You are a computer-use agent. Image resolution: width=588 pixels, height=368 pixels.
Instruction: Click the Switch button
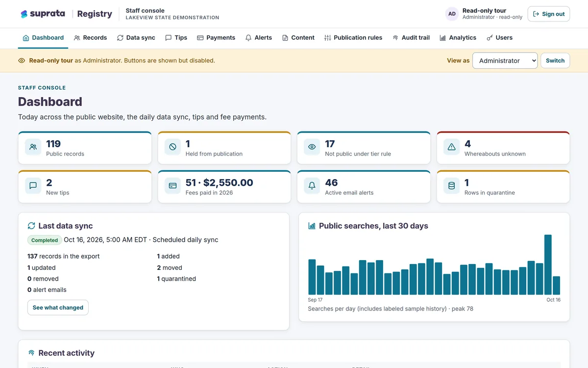click(555, 61)
